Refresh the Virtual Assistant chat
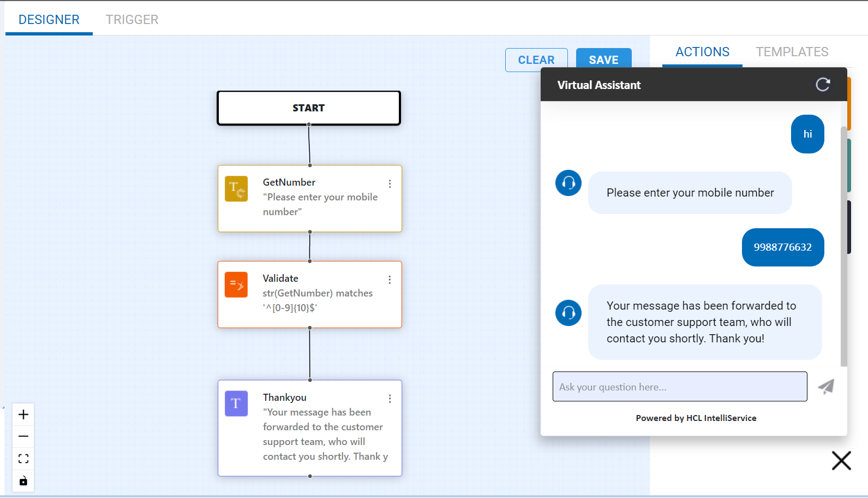Screen dimensions: 868x498 [823, 85]
